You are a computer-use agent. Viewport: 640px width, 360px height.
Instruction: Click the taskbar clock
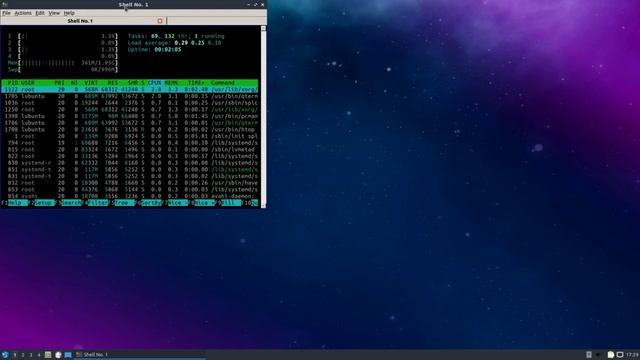632,355
